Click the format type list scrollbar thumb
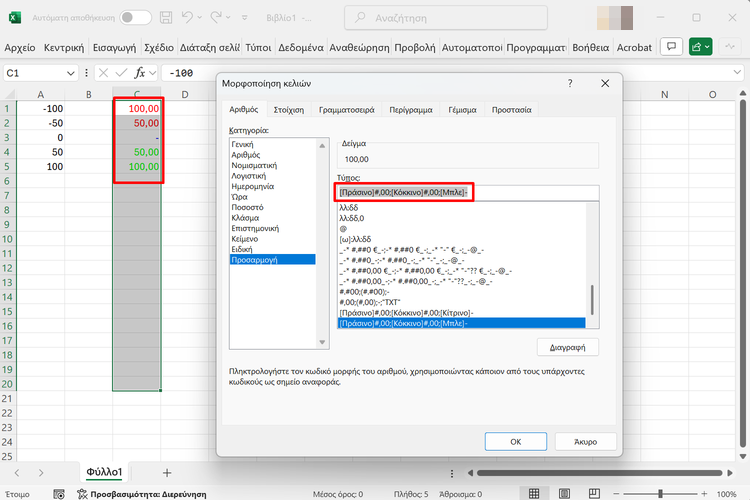The height and width of the screenshot is (500, 750). coord(592,300)
